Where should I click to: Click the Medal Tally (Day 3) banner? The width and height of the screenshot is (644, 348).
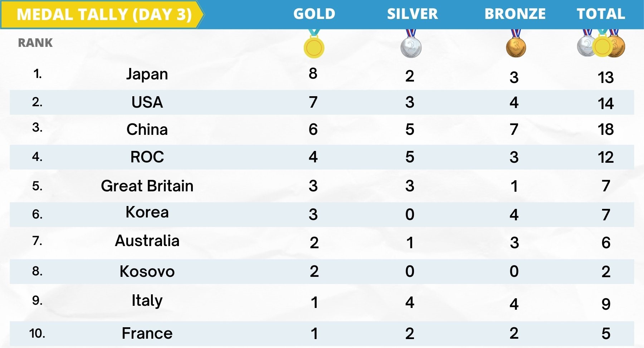pyautogui.click(x=104, y=15)
